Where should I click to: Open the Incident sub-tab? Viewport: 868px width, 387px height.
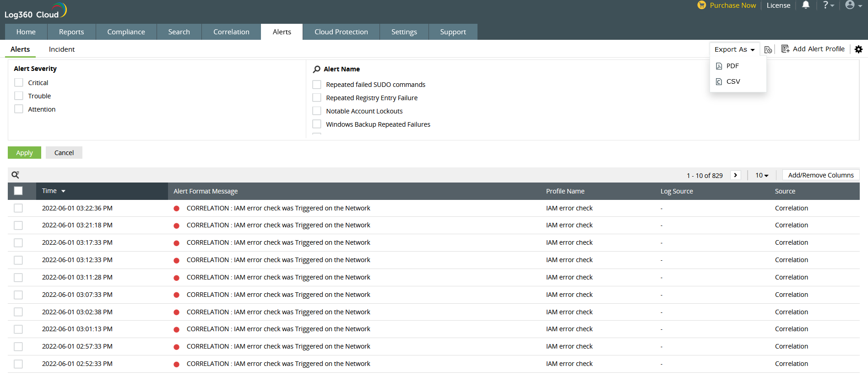tap(62, 49)
